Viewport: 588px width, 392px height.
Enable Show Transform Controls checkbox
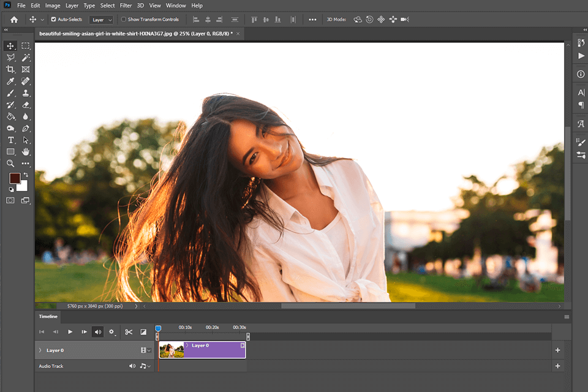click(124, 20)
